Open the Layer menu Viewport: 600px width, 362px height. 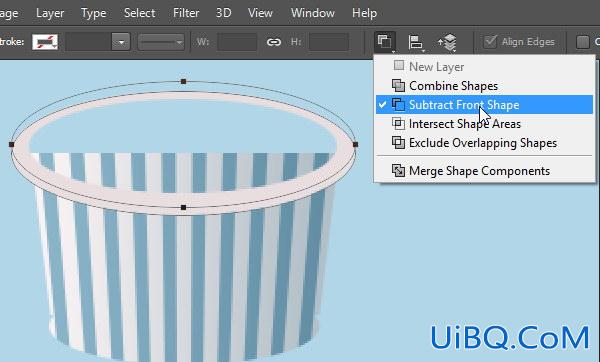[x=50, y=13]
